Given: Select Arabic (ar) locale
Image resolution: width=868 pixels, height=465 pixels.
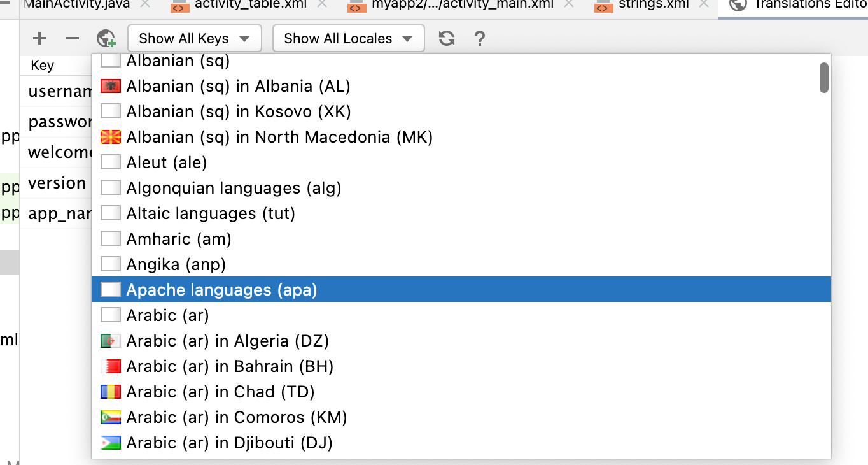Looking at the screenshot, I should click(x=461, y=315).
